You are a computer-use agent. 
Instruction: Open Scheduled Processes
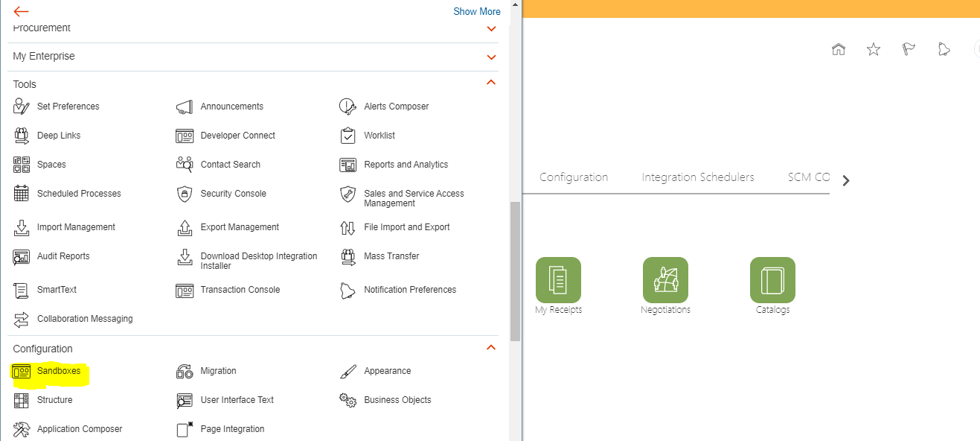point(78,193)
